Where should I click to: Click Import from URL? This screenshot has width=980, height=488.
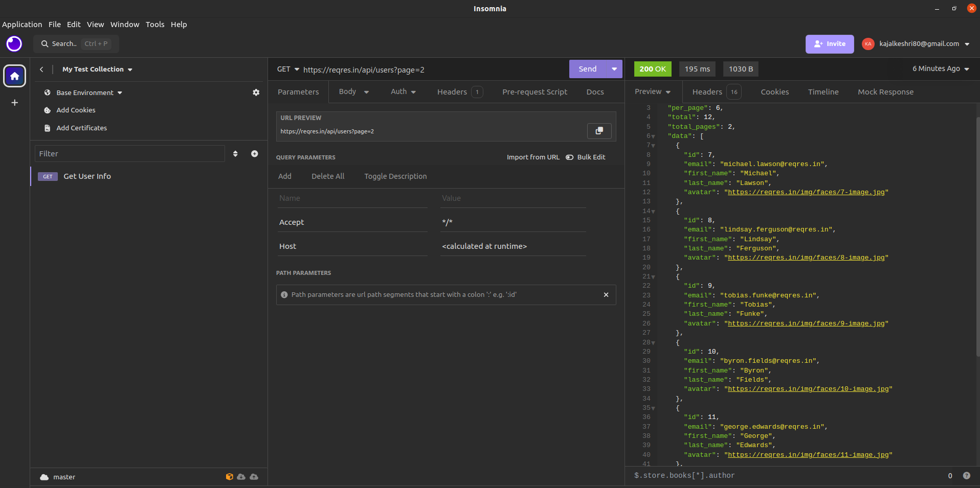coord(532,157)
